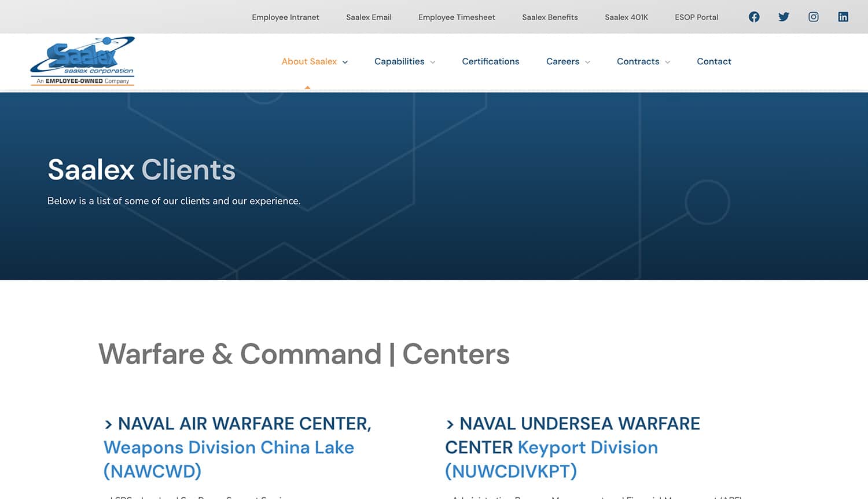Open the Saalex Email link

tap(369, 17)
